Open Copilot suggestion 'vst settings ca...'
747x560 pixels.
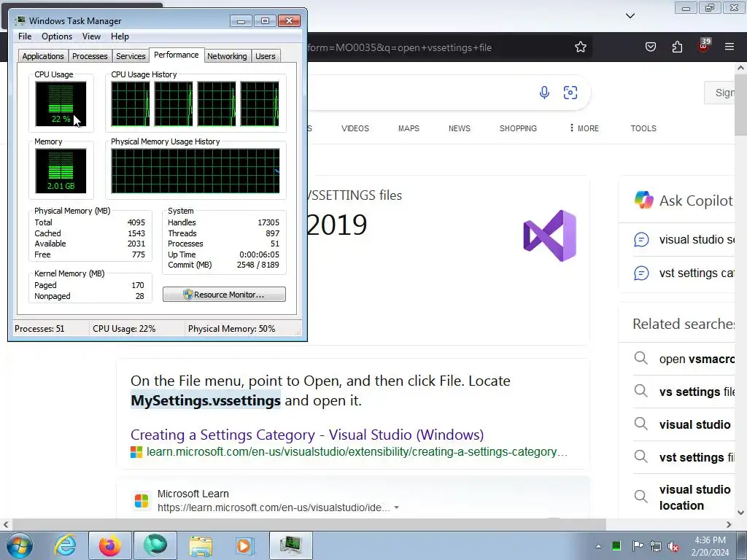click(684, 273)
